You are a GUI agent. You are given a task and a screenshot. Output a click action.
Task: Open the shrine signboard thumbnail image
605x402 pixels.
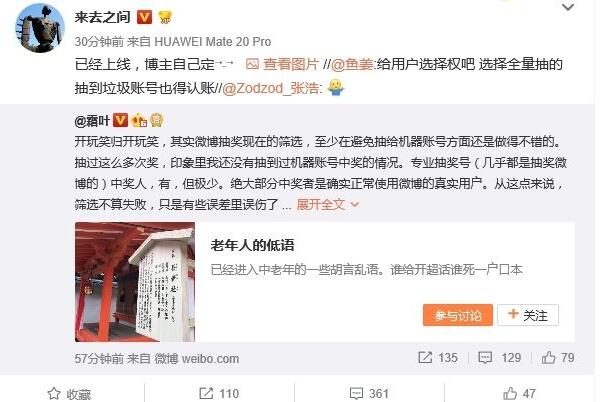click(135, 282)
